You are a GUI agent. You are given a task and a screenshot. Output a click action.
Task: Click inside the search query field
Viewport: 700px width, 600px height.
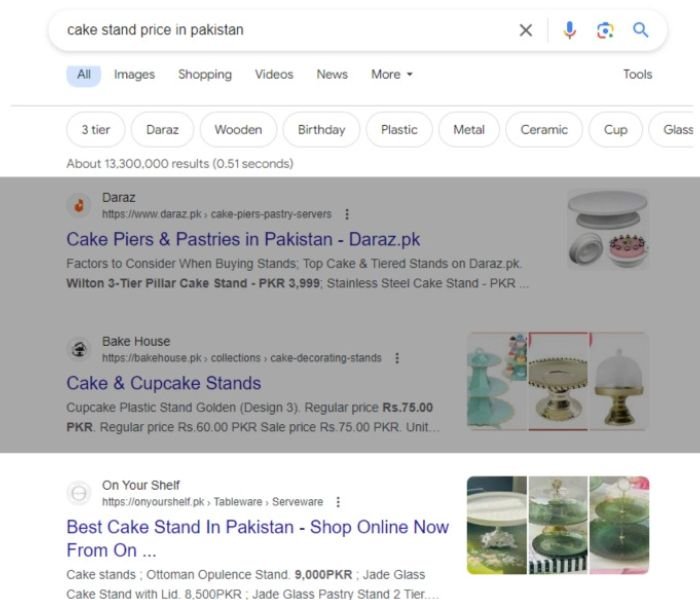click(x=280, y=30)
